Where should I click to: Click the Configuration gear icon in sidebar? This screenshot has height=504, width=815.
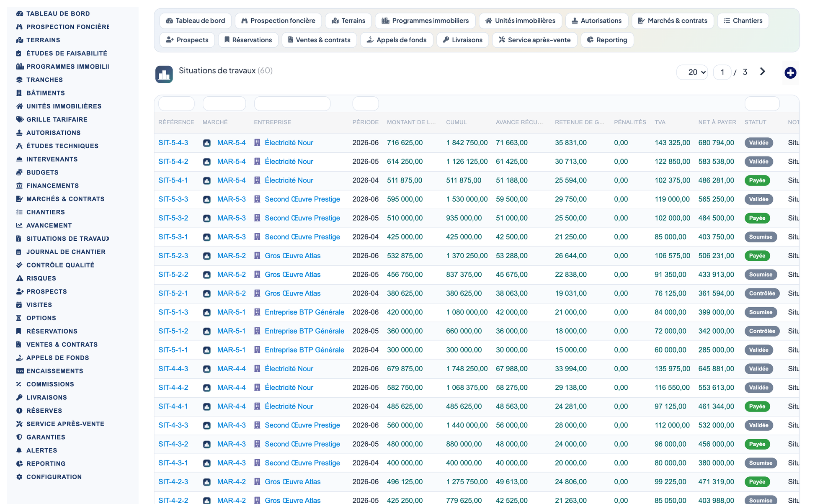[x=19, y=477]
